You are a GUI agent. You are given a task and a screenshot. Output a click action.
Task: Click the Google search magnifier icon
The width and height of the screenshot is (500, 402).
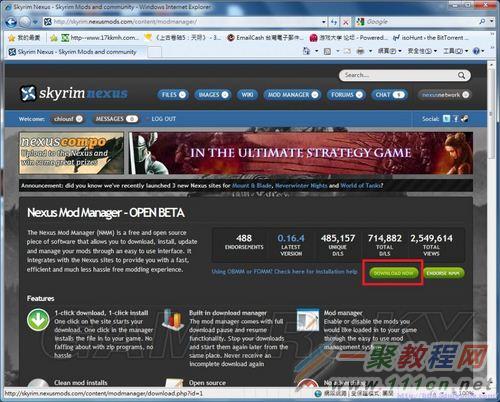482,22
